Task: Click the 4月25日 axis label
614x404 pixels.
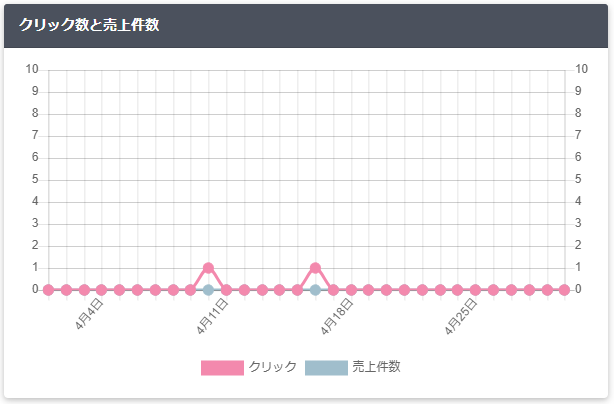Action: point(461,316)
